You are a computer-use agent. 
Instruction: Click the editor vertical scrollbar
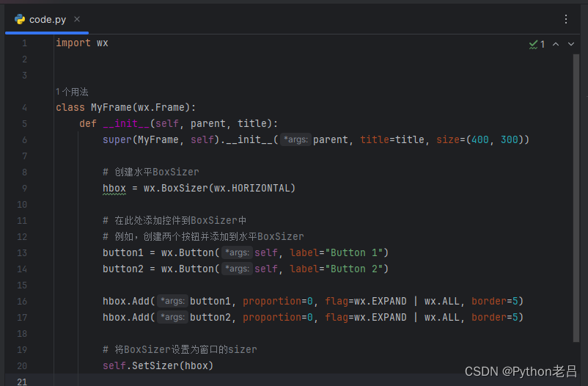[x=576, y=198]
